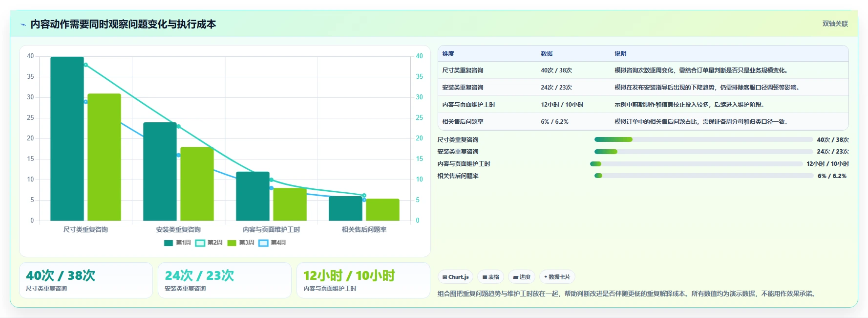Click the 数据 table column header
Viewport: 868px width, 318px height.
(547, 54)
